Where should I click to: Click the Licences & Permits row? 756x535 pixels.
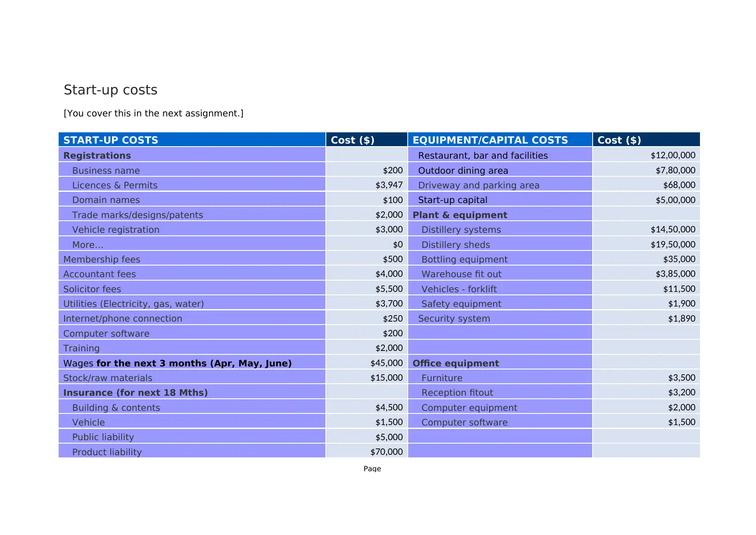click(115, 185)
